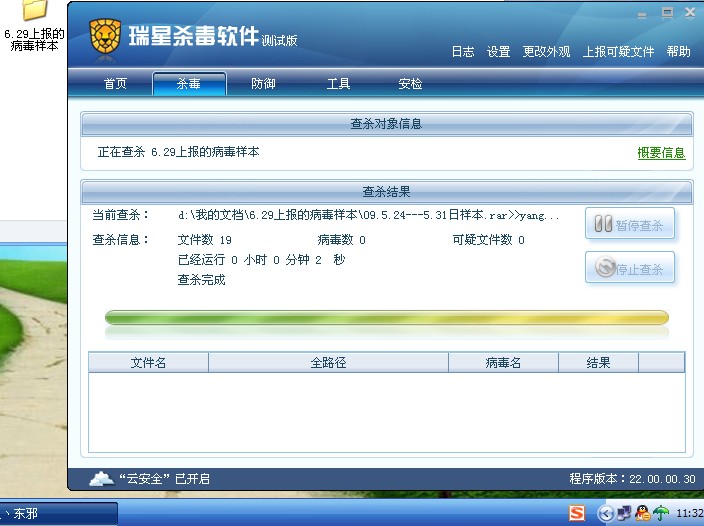Click the 可疑文件数 0 value
This screenshot has height=526, width=704.
488,240
